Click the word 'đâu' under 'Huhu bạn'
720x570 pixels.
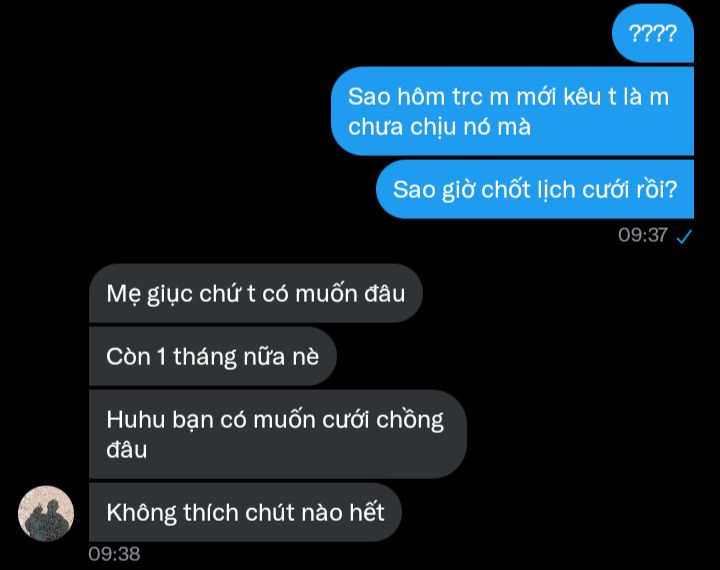127,450
